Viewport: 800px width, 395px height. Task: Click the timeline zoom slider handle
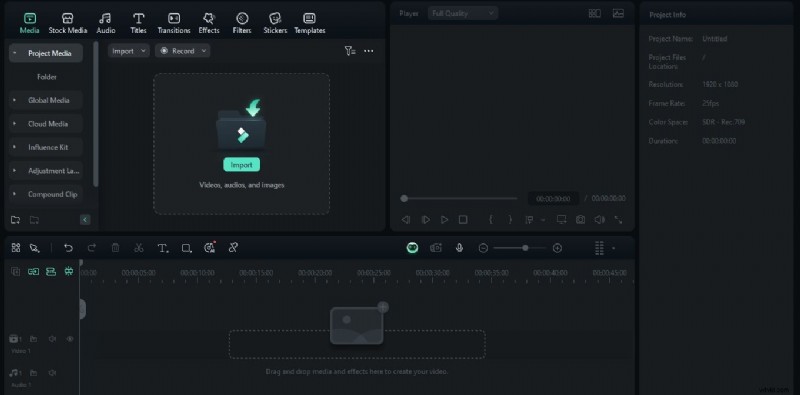pyautogui.click(x=525, y=248)
